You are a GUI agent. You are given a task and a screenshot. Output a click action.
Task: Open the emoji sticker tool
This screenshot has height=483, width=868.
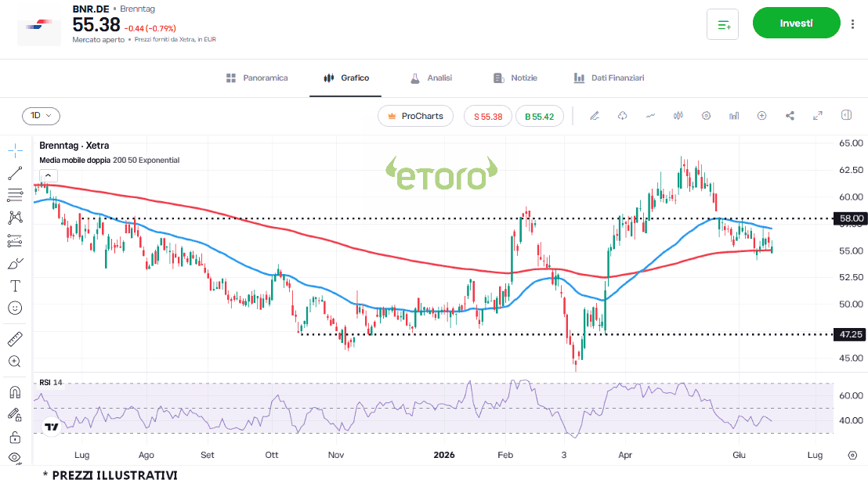[x=15, y=308]
